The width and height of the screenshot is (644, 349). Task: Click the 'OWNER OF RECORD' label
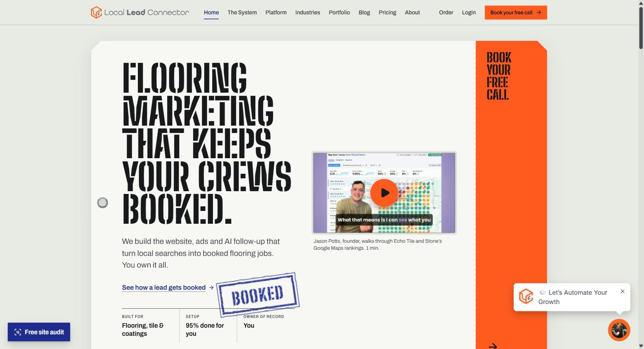pos(263,316)
